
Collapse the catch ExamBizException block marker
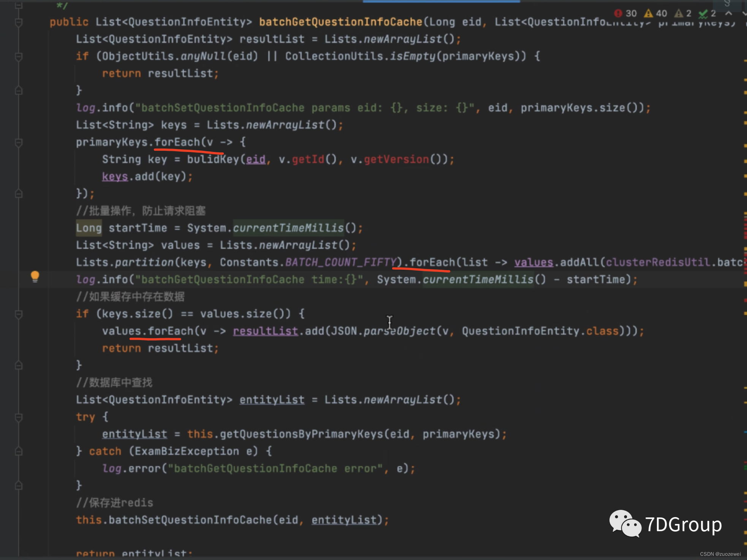click(x=19, y=451)
